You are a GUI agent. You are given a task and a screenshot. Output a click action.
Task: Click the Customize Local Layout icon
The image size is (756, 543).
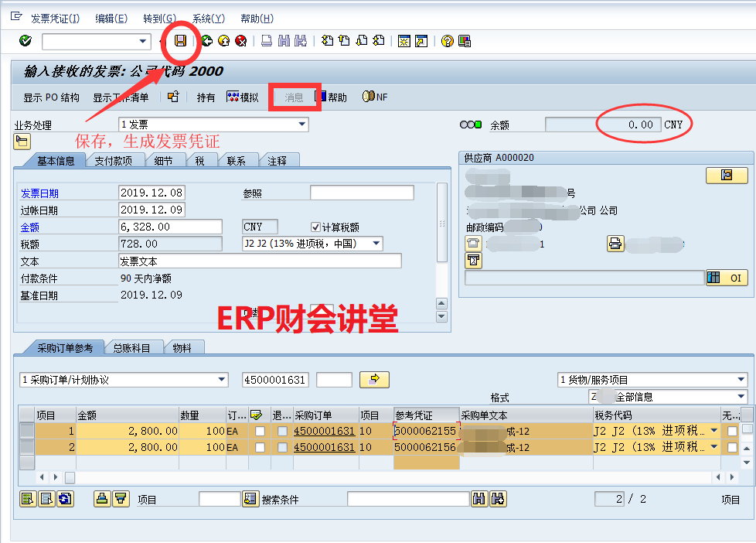465,41
